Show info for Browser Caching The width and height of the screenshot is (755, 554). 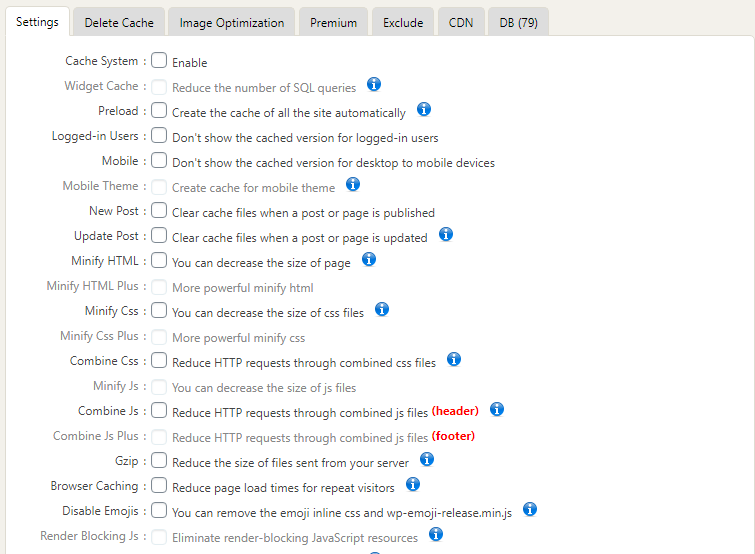coord(413,485)
